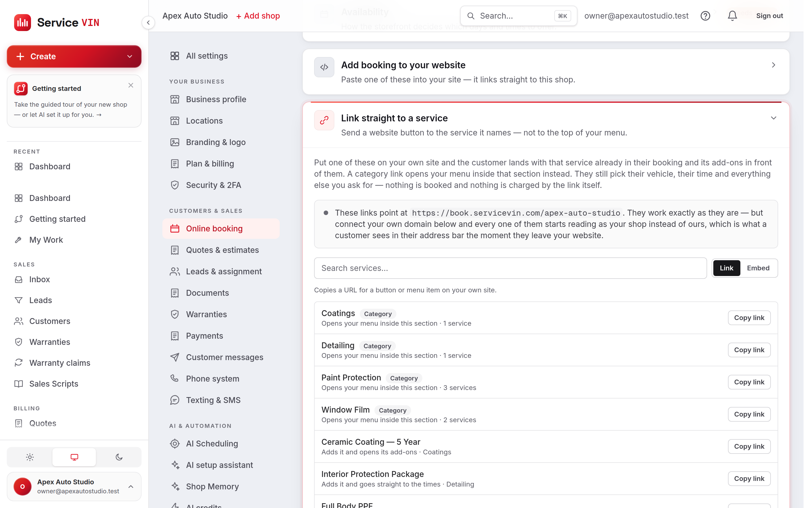
Task: Open the help question-mark icon
Action: click(x=705, y=16)
